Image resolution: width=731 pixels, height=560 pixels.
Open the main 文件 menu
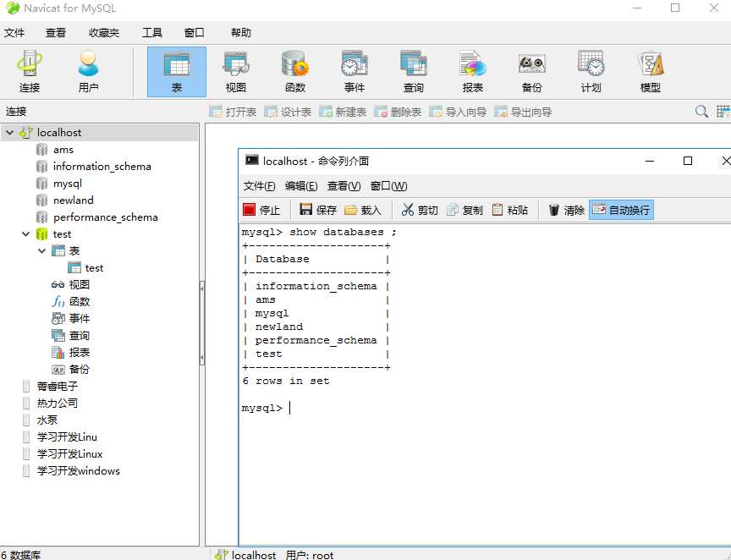(14, 33)
